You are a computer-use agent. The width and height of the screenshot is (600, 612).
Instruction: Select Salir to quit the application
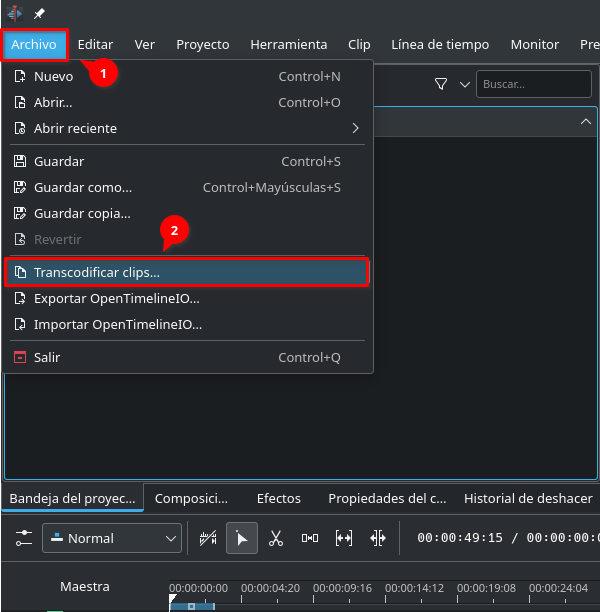pyautogui.click(x=187, y=357)
